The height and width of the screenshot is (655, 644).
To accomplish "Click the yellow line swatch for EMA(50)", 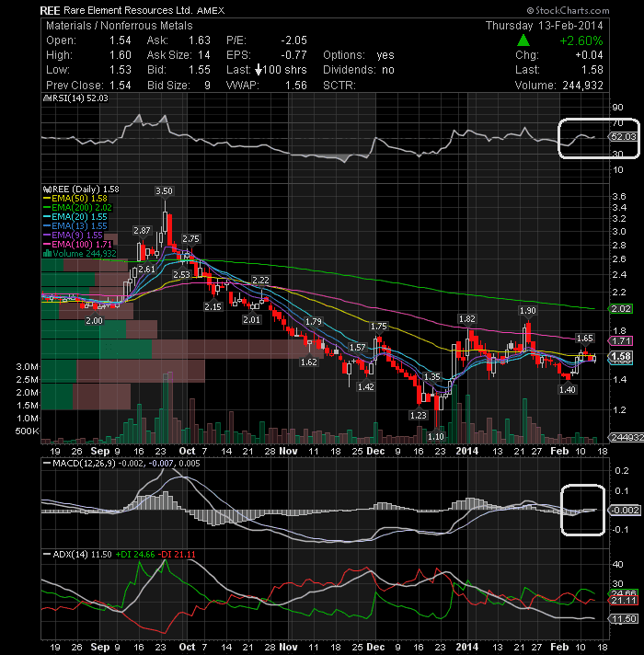I will click(47, 199).
